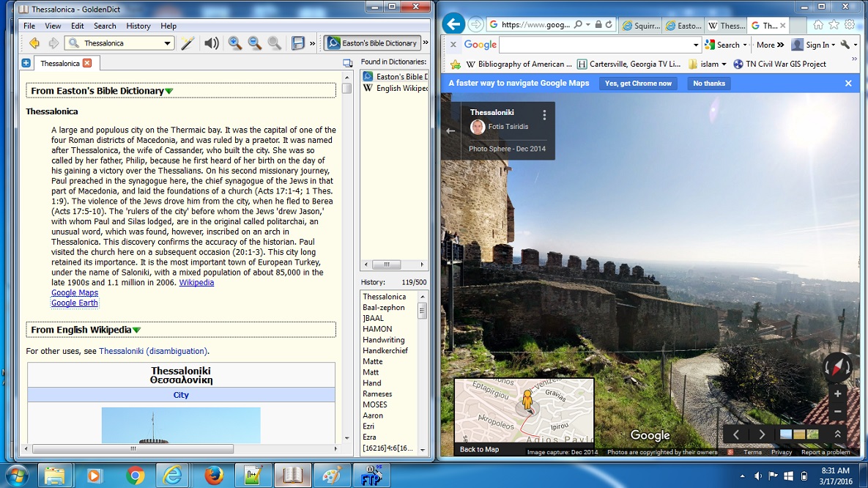Dismiss with No thanks button
This screenshot has height=488, width=868.
[x=709, y=84]
